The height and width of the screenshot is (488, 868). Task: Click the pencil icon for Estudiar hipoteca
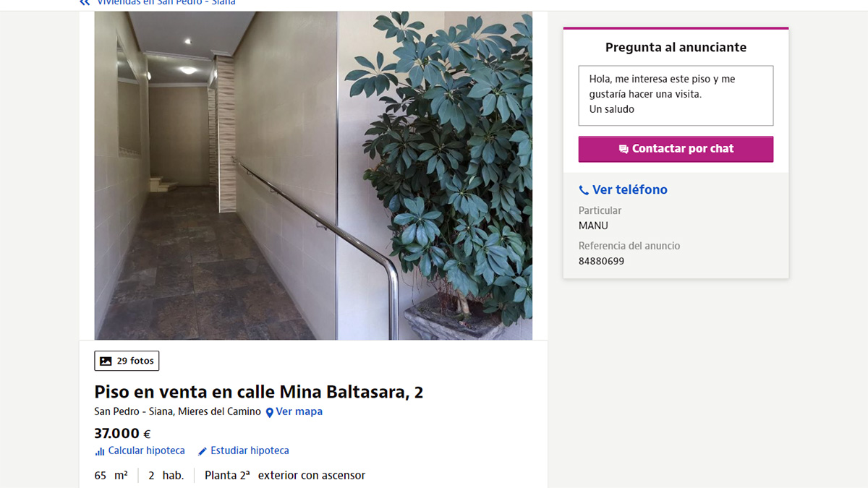click(x=203, y=451)
